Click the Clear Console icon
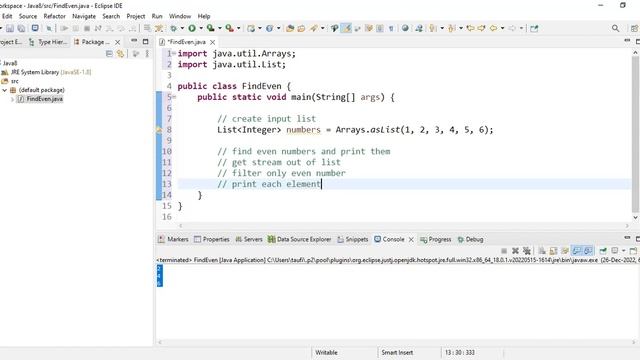This screenshot has width=640, height=360. click(x=542, y=251)
